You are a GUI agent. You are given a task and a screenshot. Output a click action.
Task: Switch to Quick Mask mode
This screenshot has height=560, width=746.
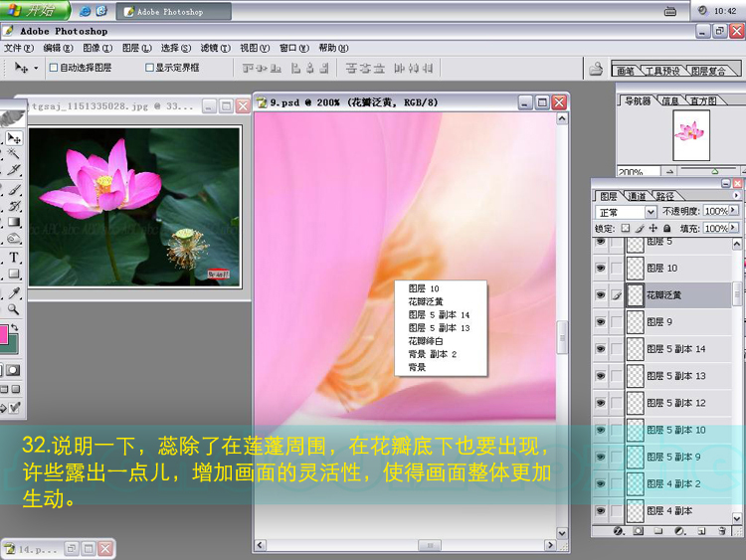click(x=13, y=370)
